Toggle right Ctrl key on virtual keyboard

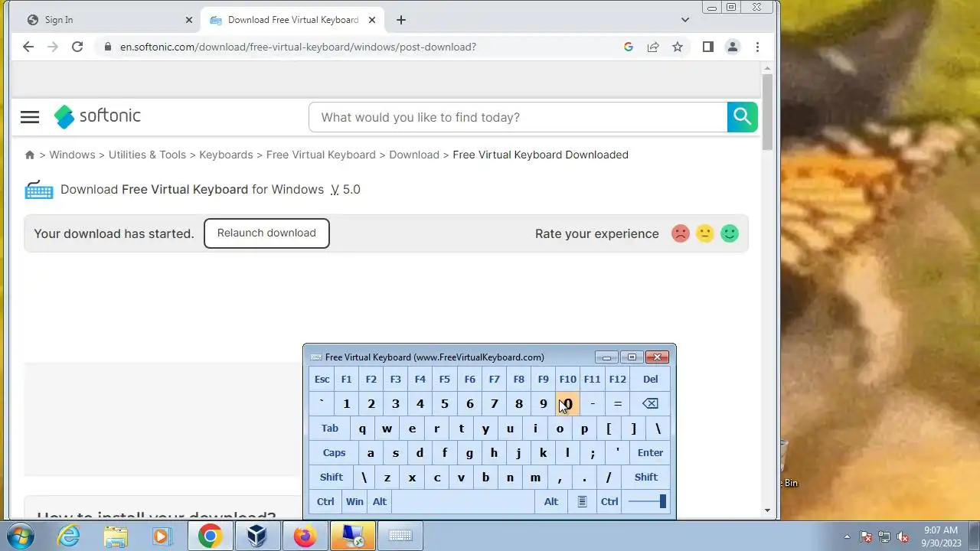[609, 502]
